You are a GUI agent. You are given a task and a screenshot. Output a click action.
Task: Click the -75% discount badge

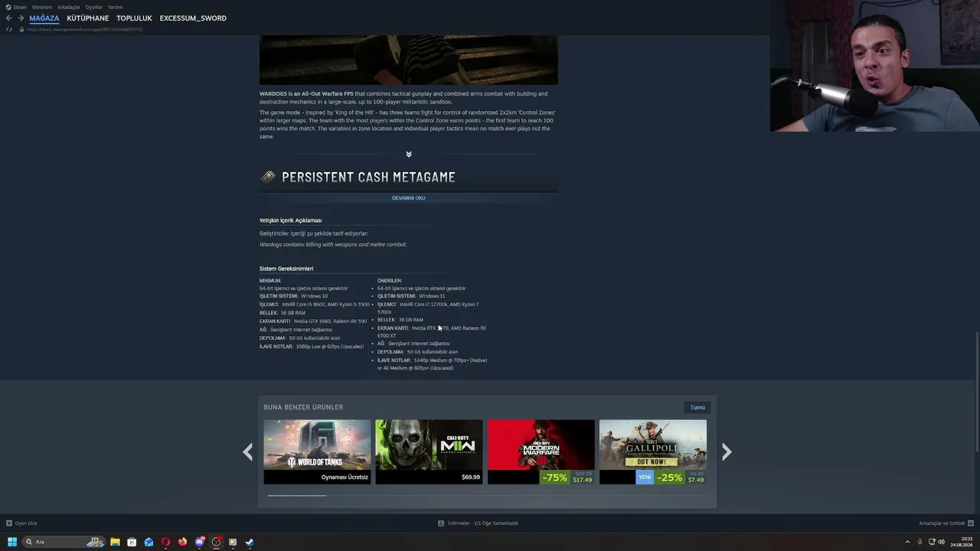pyautogui.click(x=554, y=478)
